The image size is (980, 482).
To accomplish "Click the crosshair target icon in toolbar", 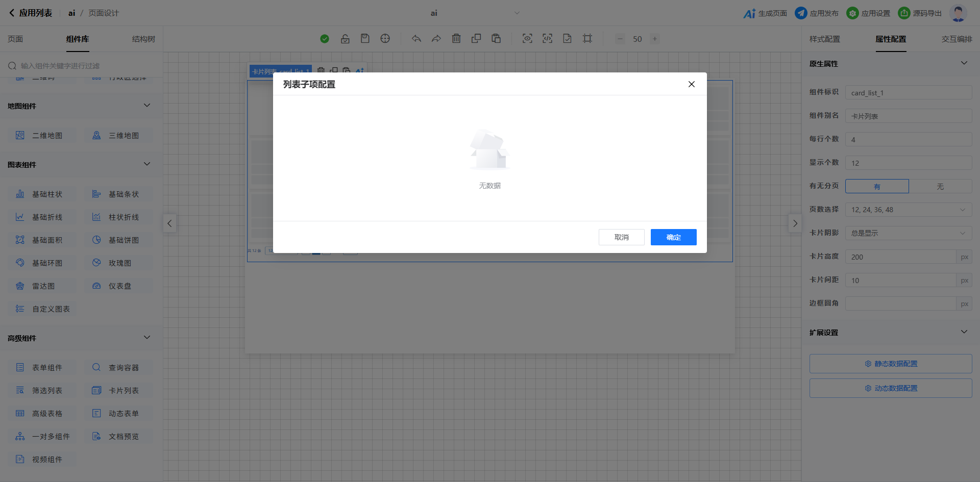I will click(x=385, y=39).
